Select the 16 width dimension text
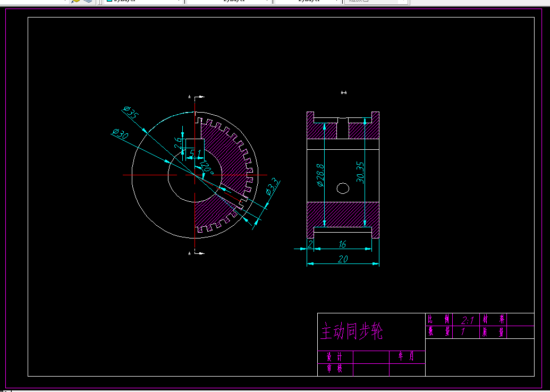Viewport: 550px width, 392px height. tap(343, 244)
